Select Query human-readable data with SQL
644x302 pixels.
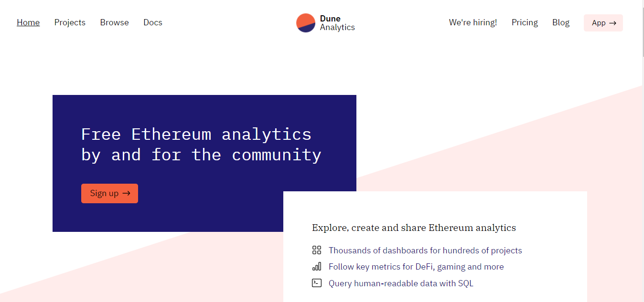click(x=401, y=283)
